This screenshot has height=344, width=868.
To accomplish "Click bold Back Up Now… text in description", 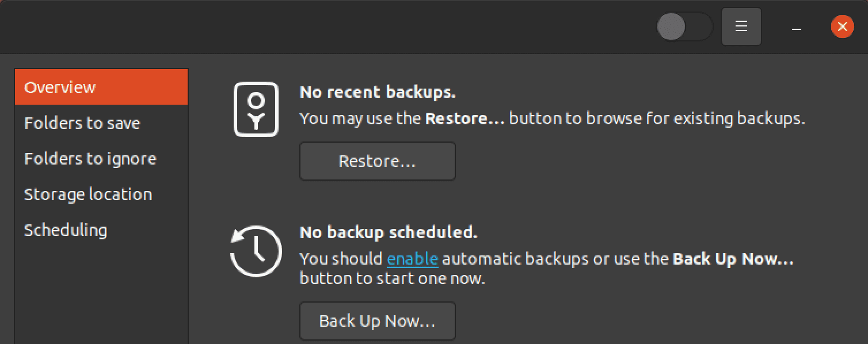I will [x=733, y=259].
